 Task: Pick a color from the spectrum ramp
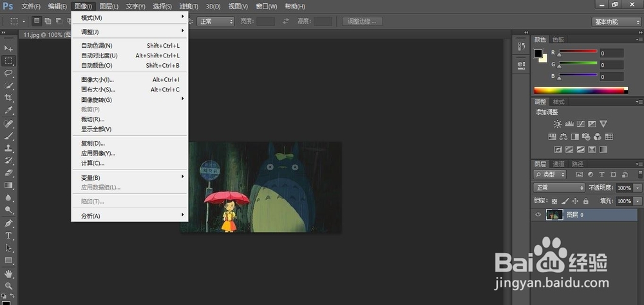581,90
